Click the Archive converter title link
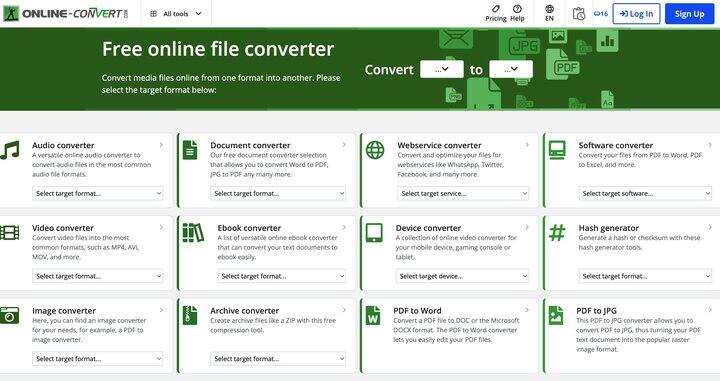720x381 pixels. pos(244,310)
